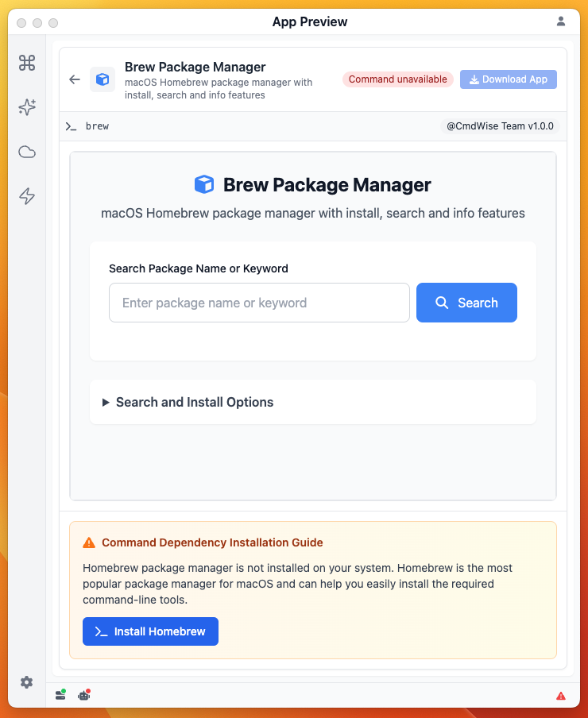
Task: Click the window close button
Action: 21,23
